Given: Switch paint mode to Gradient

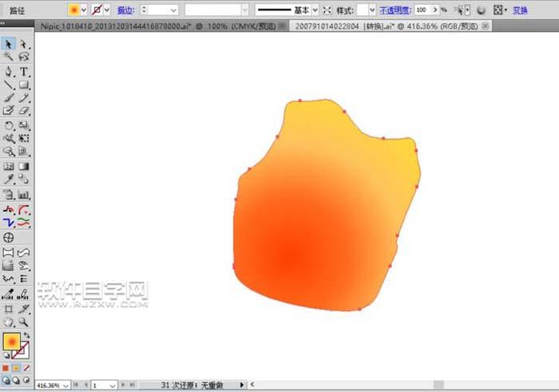Looking at the screenshot, I should (x=16, y=368).
